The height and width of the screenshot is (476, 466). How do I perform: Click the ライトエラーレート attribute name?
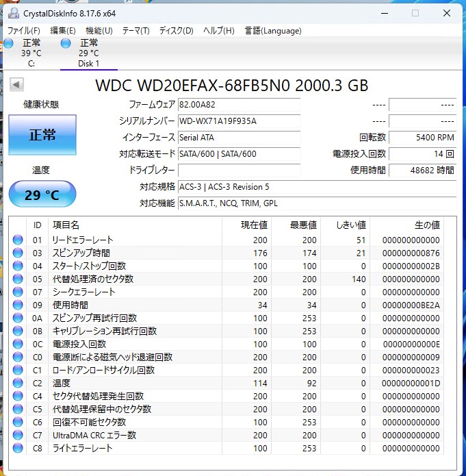[x=82, y=449]
